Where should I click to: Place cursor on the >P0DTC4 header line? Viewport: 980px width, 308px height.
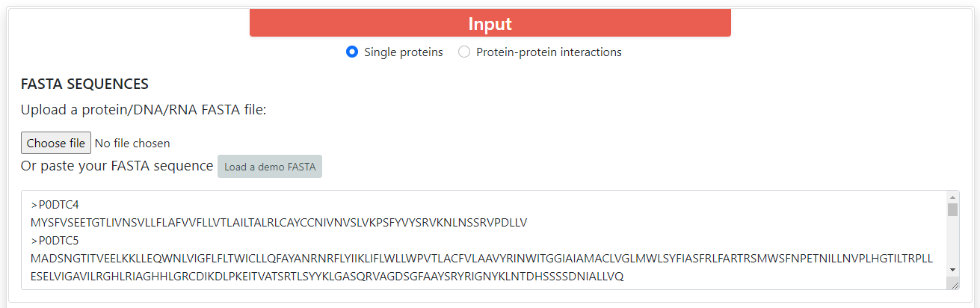tap(55, 204)
